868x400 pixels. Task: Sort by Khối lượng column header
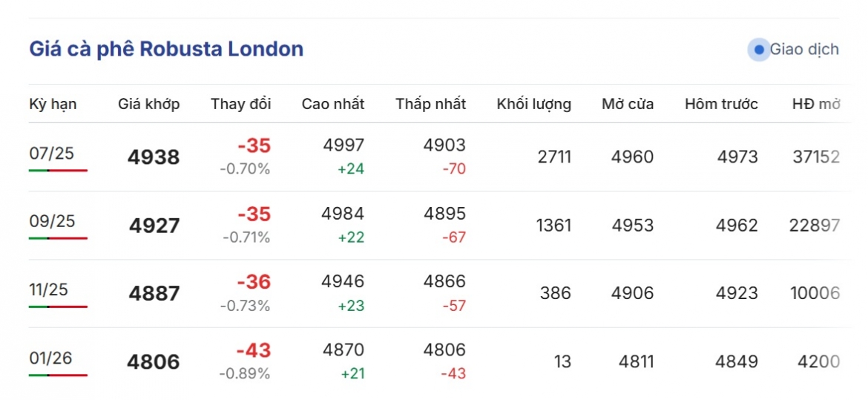click(534, 104)
